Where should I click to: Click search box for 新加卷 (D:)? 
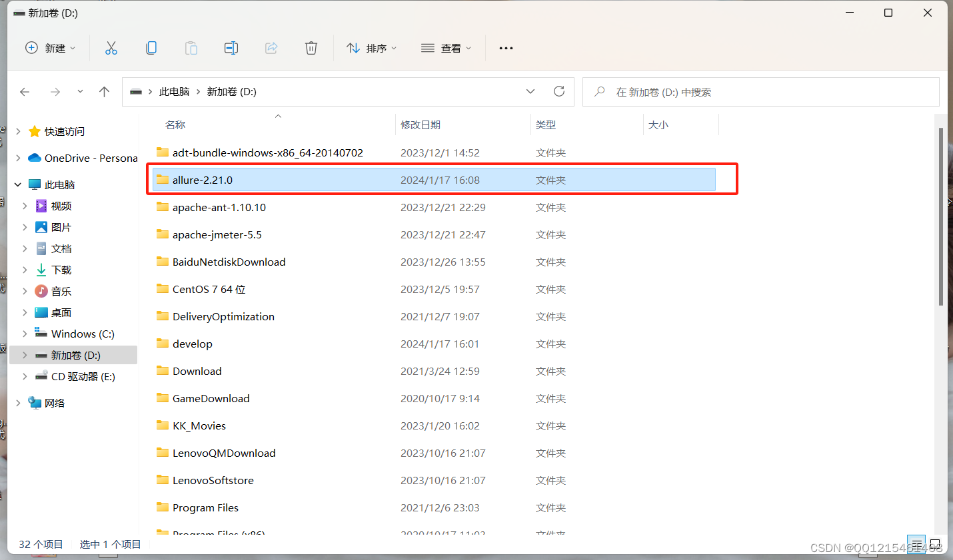761,92
